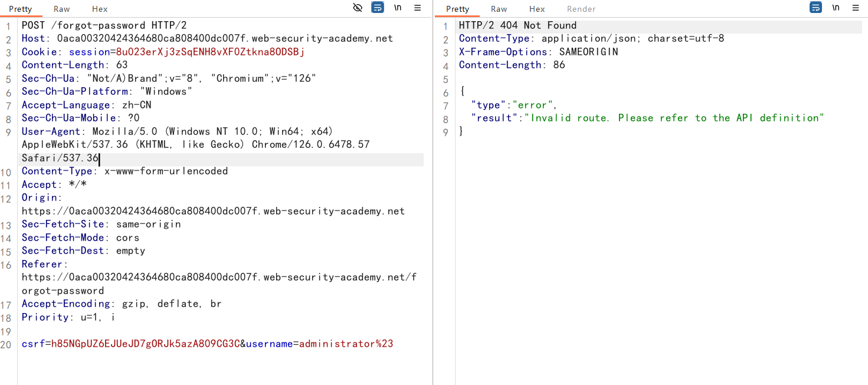Click the HTTP/2 404 Not Found status line

click(x=517, y=25)
